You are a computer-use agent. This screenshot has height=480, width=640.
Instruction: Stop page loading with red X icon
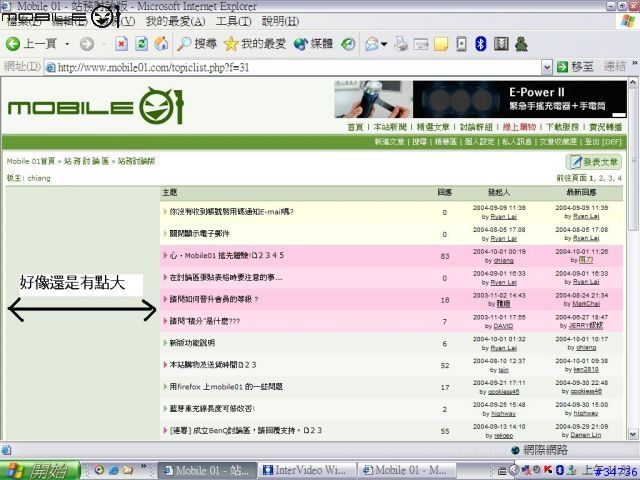121,44
